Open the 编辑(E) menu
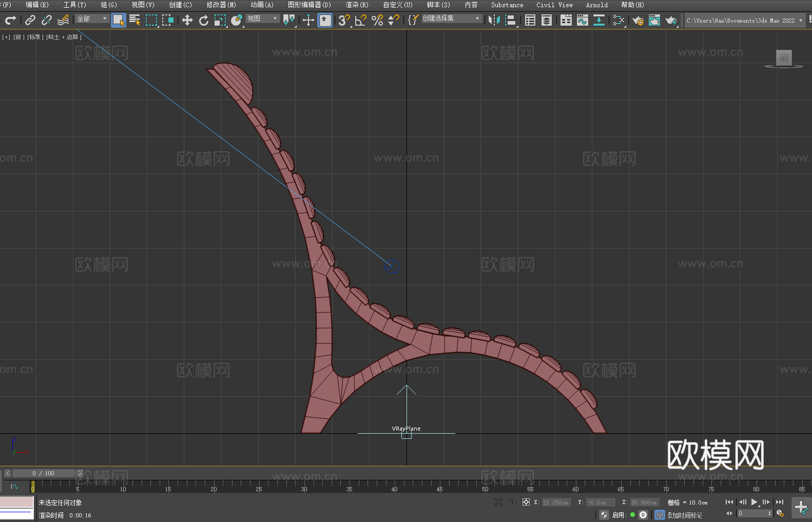The image size is (812, 522). click(37, 5)
